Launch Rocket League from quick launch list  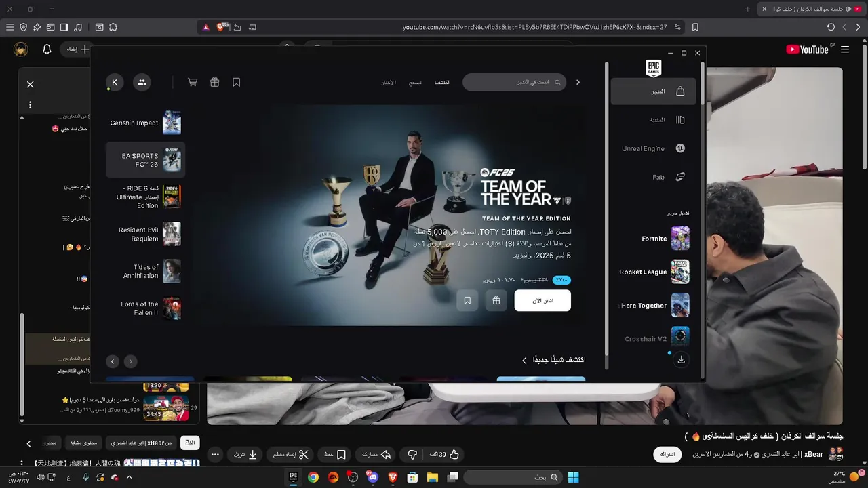pyautogui.click(x=653, y=272)
